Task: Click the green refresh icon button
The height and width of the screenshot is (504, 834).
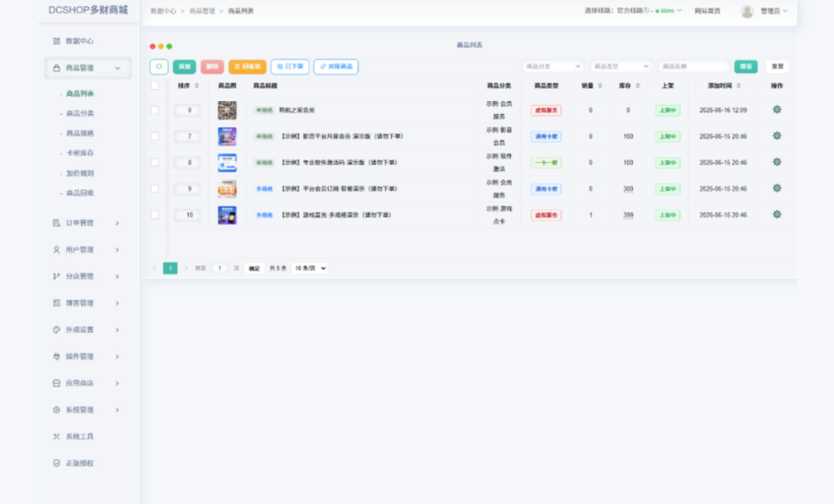Action: click(159, 67)
